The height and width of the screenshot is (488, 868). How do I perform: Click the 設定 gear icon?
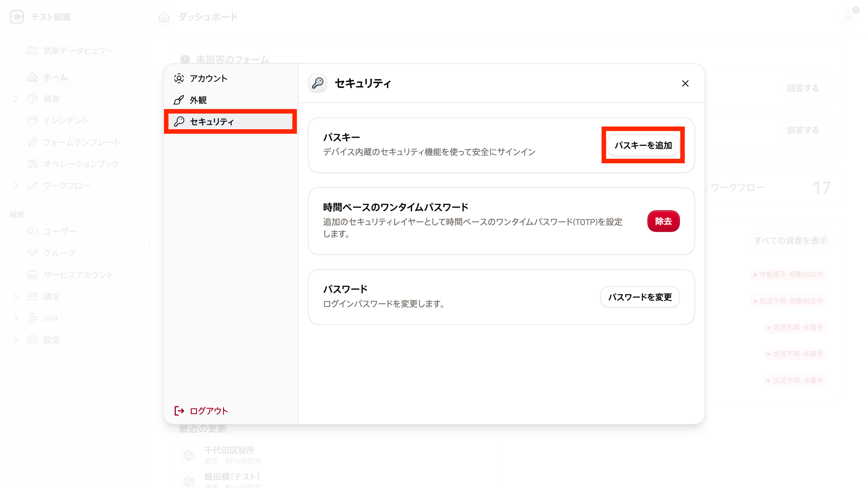pos(32,340)
